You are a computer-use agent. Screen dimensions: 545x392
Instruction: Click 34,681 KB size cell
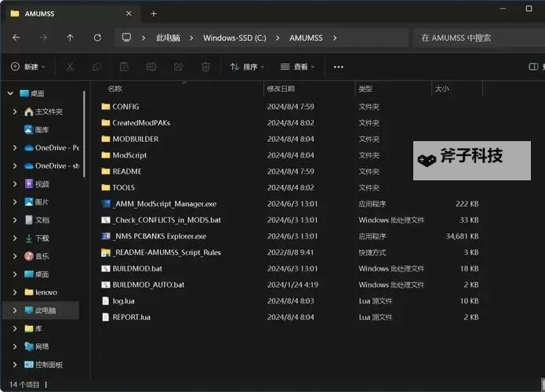click(x=463, y=236)
